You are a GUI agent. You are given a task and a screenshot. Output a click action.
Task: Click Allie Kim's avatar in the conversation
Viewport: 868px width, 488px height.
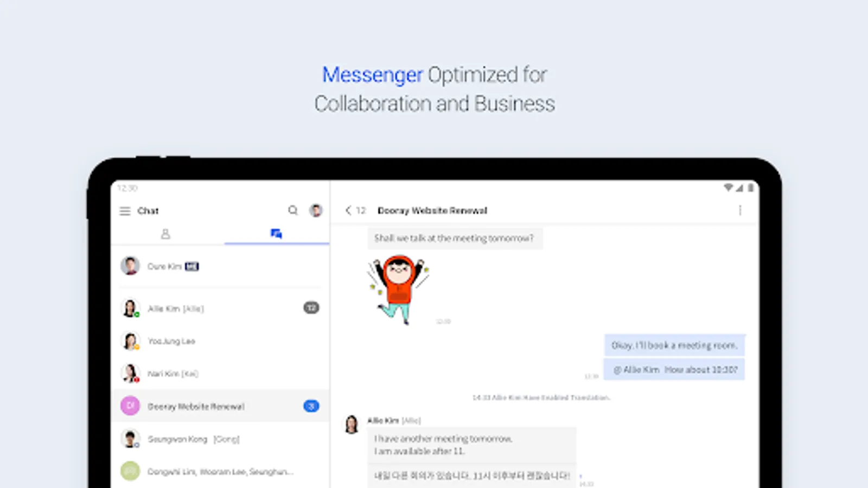[x=352, y=425]
